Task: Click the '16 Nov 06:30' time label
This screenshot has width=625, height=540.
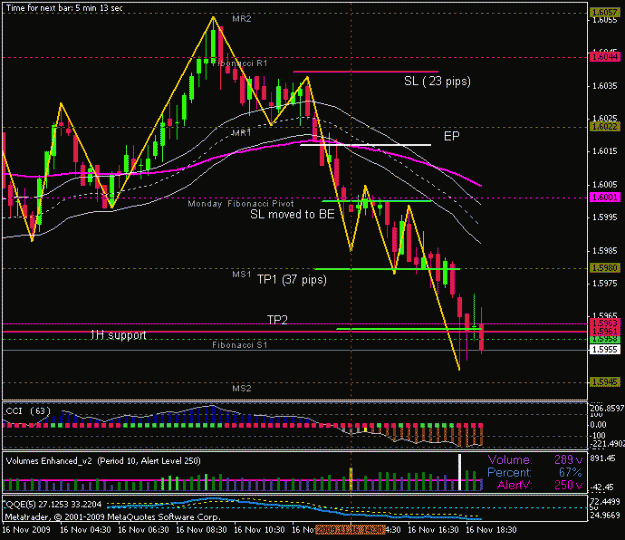Action: click(x=143, y=530)
